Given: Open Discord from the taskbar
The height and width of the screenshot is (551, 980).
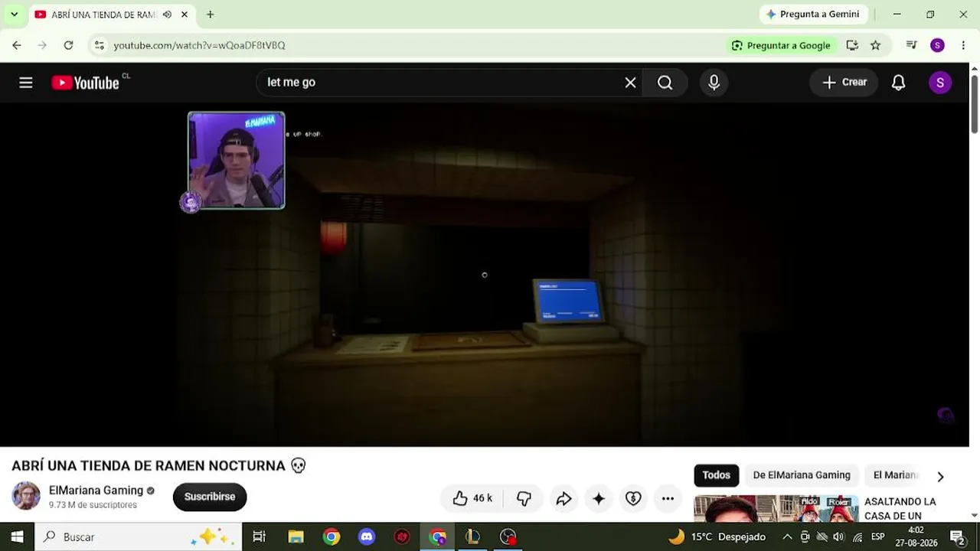Looking at the screenshot, I should click(367, 536).
